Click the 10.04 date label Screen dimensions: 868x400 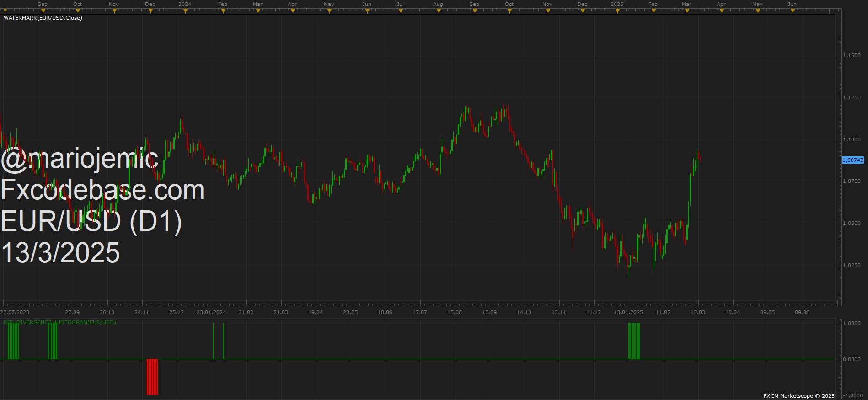tap(733, 312)
